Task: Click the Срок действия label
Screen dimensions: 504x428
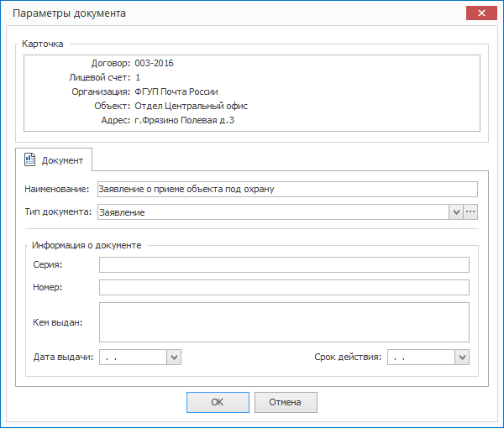Action: click(348, 357)
